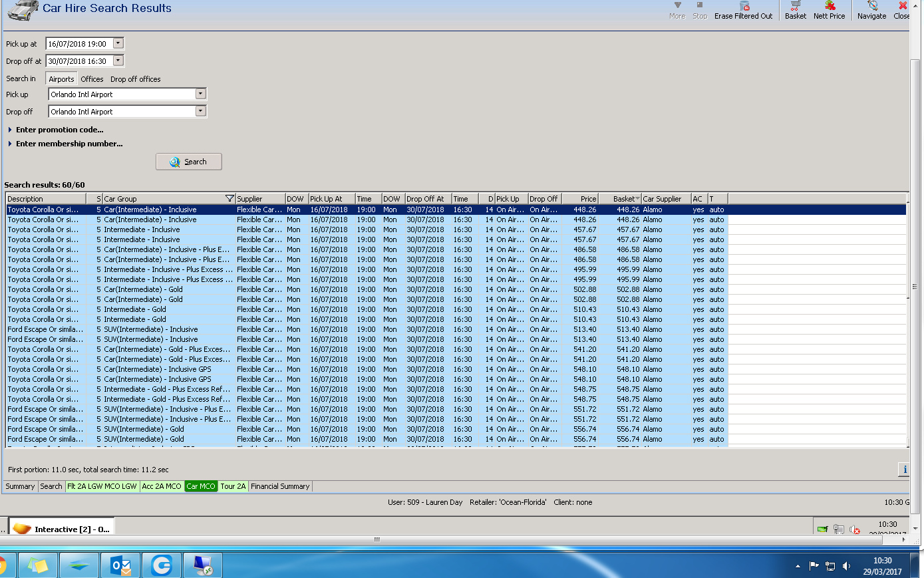Switch to Drop off offices tab
The width and height of the screenshot is (924, 578).
point(136,79)
